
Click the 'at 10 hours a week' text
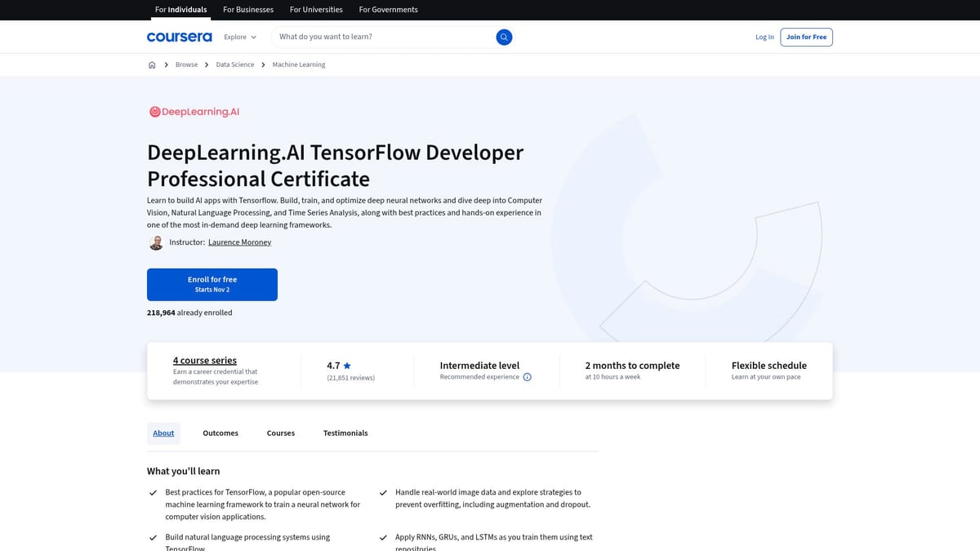[612, 377]
